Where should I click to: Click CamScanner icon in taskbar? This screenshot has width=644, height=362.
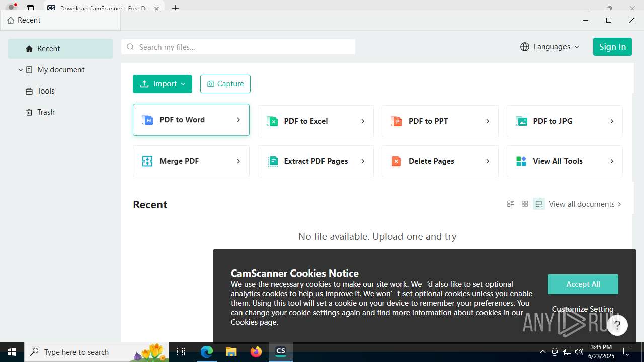pos(281,352)
